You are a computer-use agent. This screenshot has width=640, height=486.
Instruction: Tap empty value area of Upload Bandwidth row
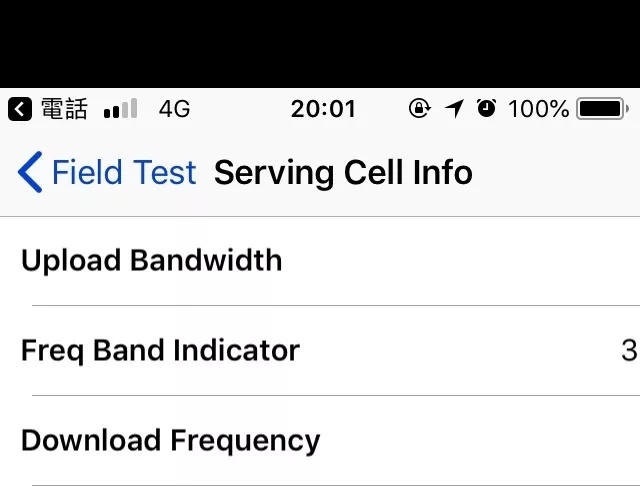(500, 261)
